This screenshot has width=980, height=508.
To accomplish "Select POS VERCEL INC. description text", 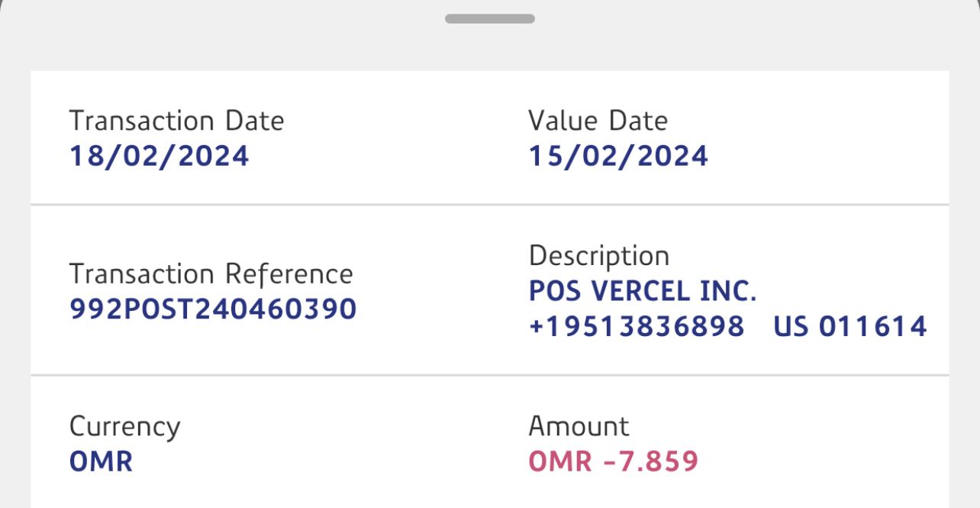I will click(x=642, y=291).
